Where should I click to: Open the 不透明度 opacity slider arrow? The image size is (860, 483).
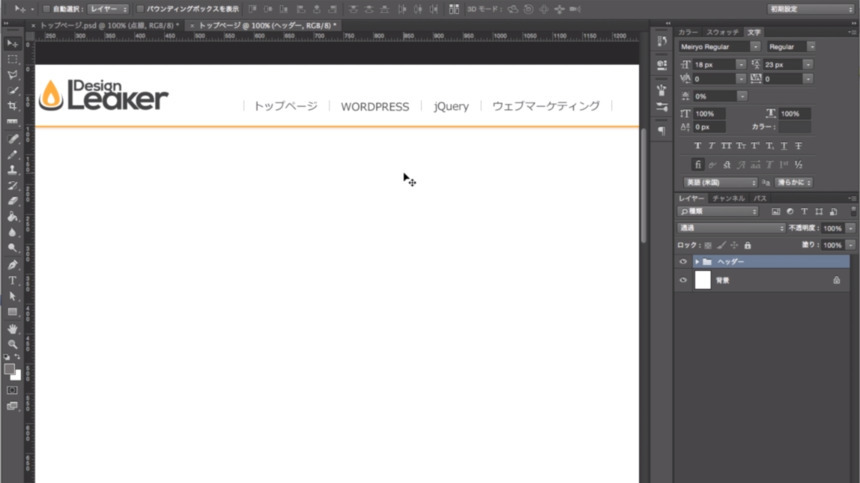pos(850,228)
